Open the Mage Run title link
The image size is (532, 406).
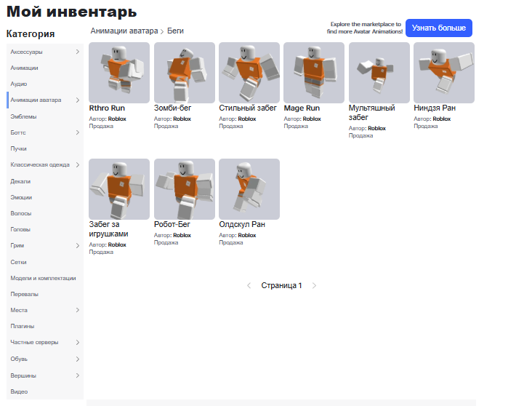302,108
